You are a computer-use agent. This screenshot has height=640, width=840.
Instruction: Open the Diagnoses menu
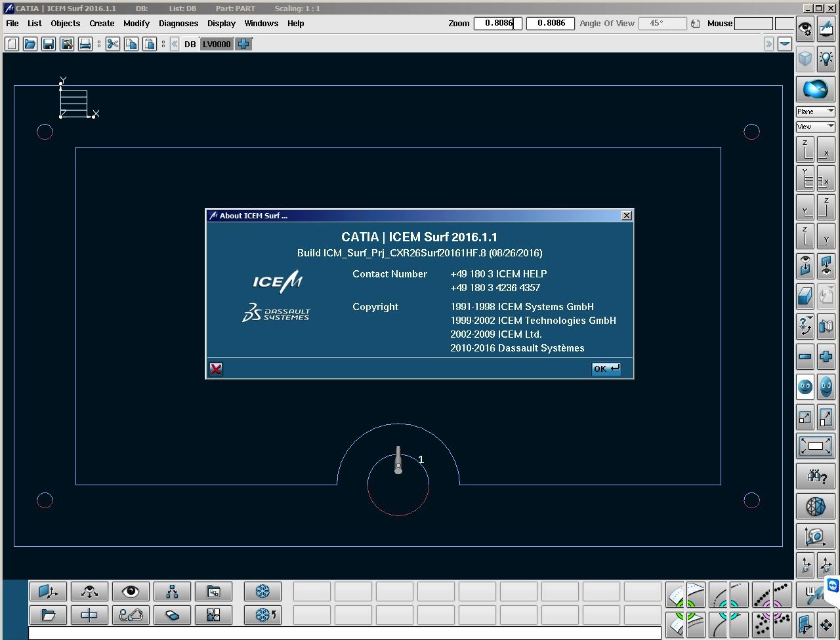coord(178,24)
